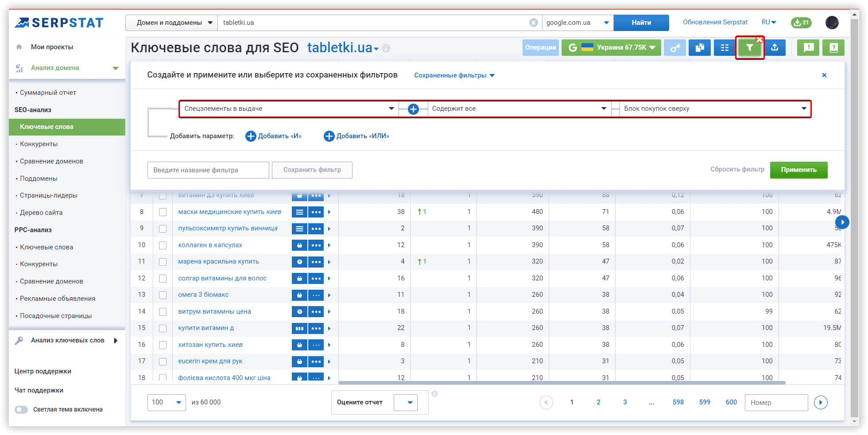
Task: Open three-dots menu for пульсоксиметр купить винница
Action: point(316,229)
